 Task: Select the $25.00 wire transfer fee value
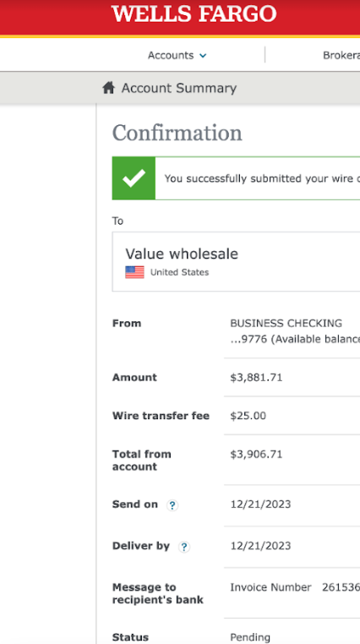(248, 416)
